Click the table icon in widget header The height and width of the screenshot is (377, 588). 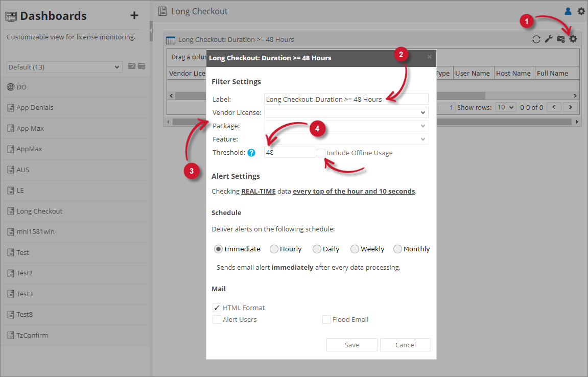[x=171, y=40]
